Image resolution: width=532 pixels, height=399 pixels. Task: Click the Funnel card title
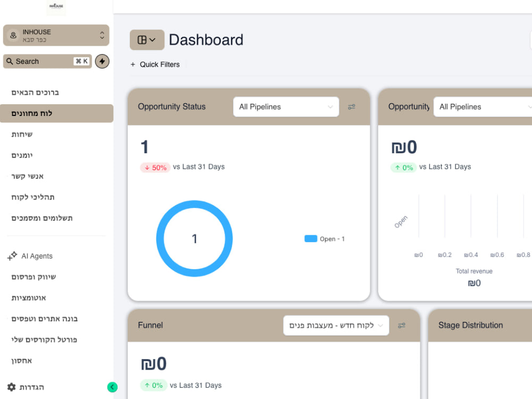coord(151,326)
